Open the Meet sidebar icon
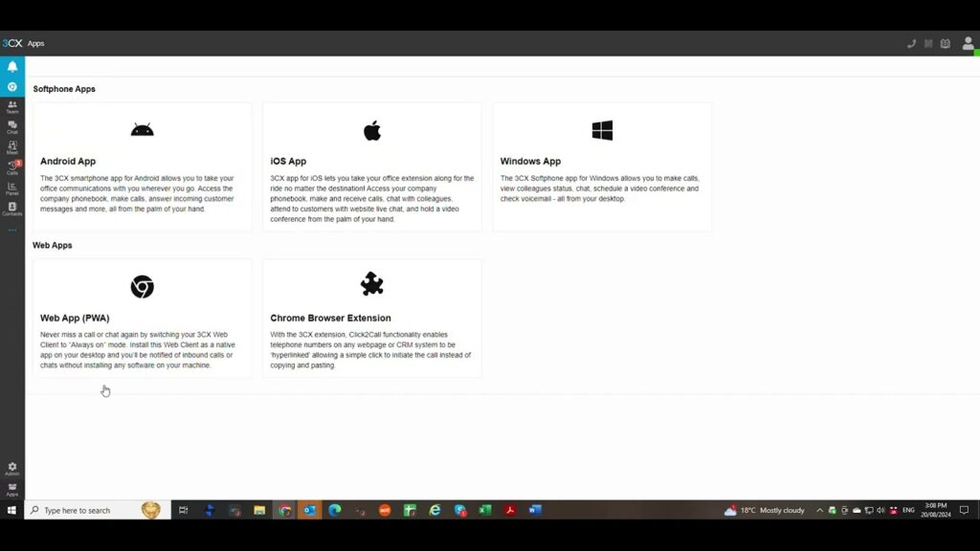This screenshot has height=551, width=980. pyautogui.click(x=12, y=147)
